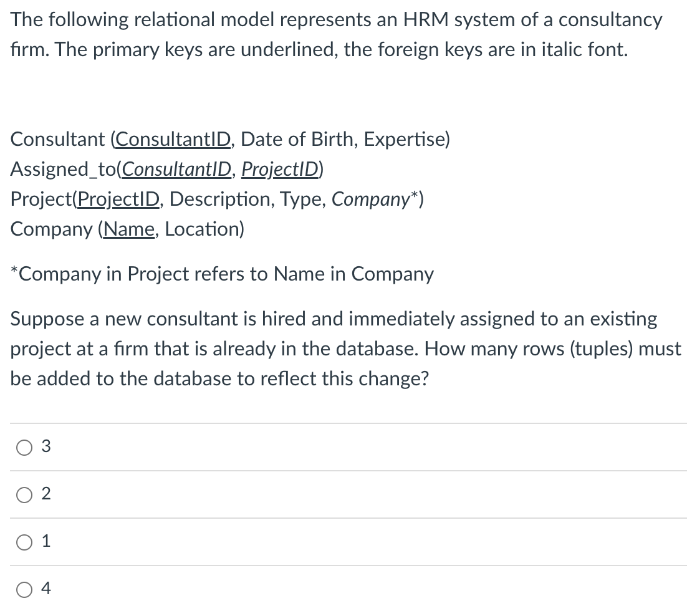
Task: Click the footnote about Company referring to Name
Action: tap(222, 274)
